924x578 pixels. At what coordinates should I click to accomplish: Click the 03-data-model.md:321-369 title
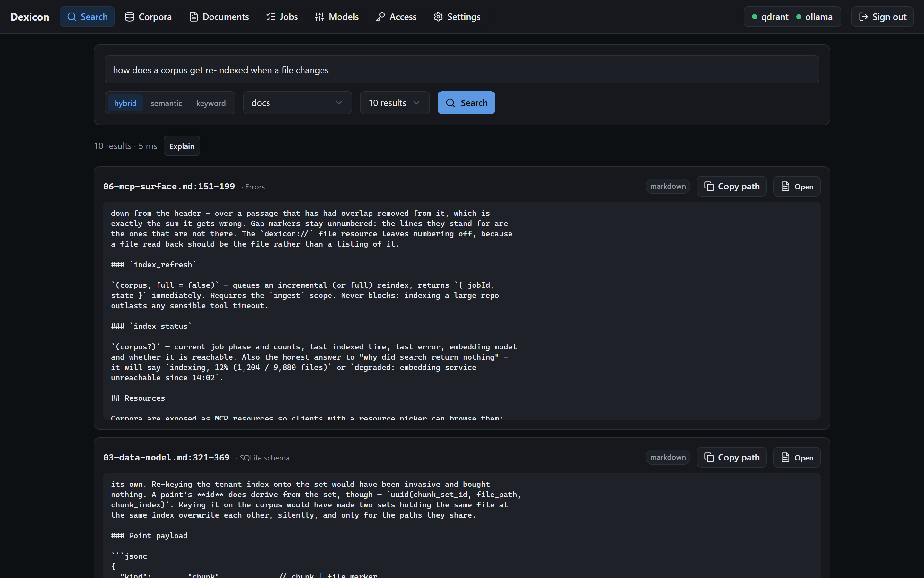pos(167,458)
